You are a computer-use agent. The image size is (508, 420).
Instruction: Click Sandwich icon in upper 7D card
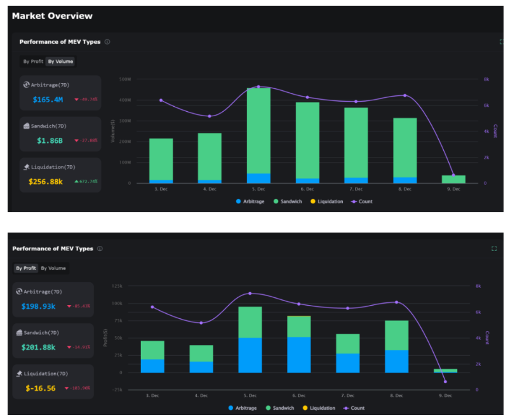(x=27, y=126)
